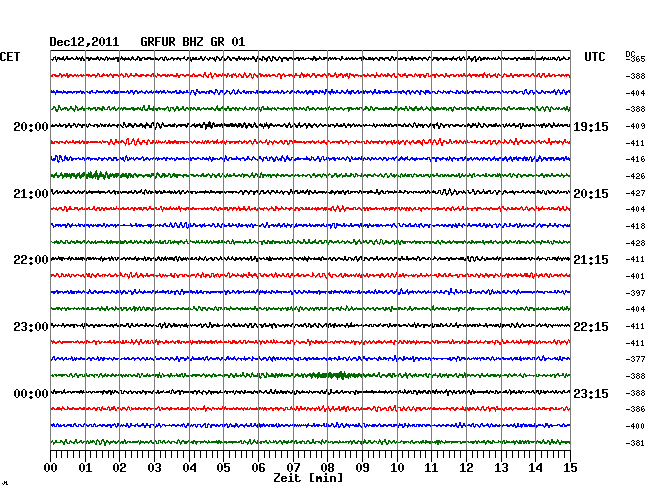Click the 19:15 UTC time label

(x=591, y=127)
